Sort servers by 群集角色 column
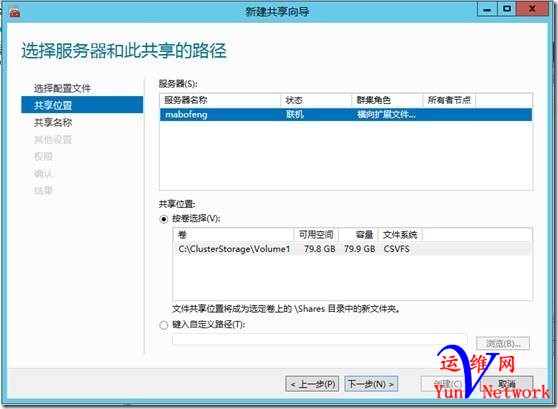558x409 pixels. coord(387,100)
